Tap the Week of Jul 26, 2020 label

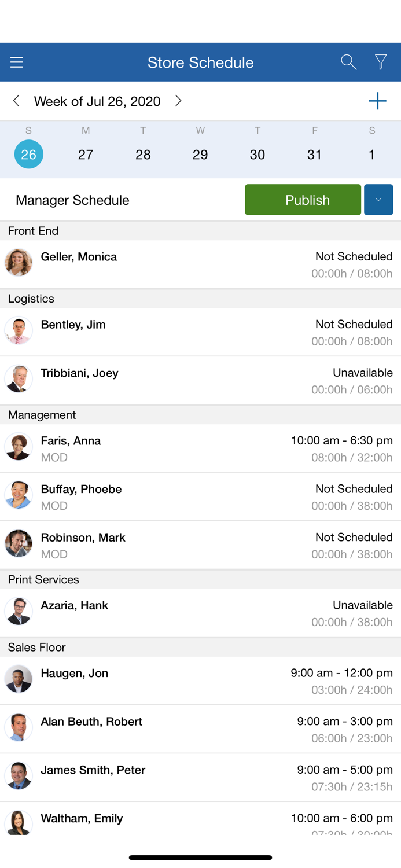click(x=97, y=101)
